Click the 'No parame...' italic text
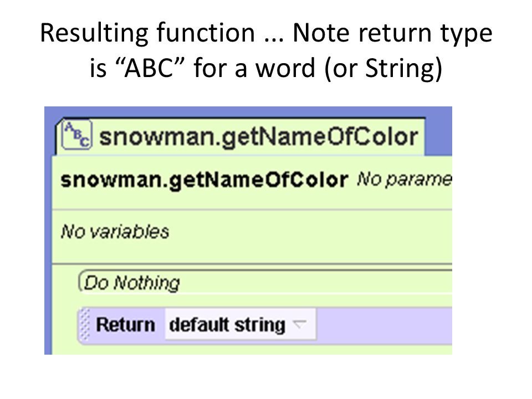This screenshot has height=399, width=532. pos(405,179)
